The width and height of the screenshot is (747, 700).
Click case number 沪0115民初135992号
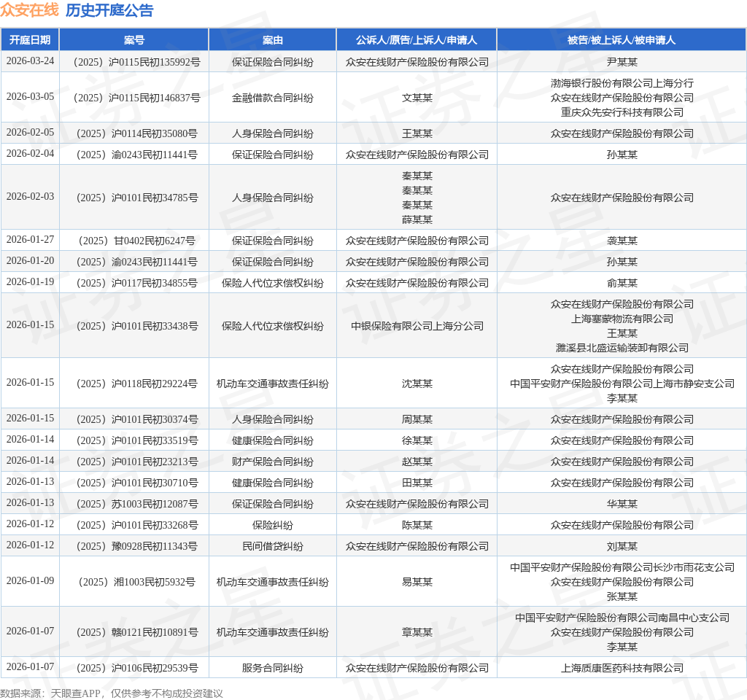coord(155,62)
